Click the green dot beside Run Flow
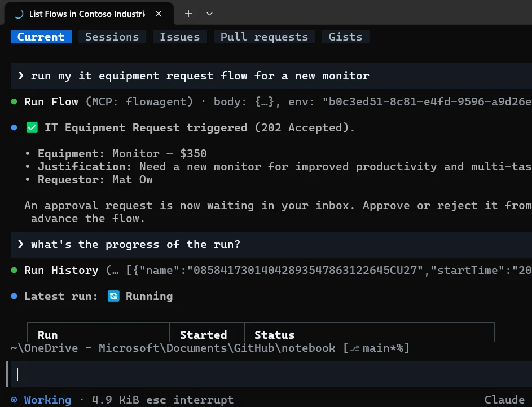Screen dimensions: 532x407 pos(14,101)
